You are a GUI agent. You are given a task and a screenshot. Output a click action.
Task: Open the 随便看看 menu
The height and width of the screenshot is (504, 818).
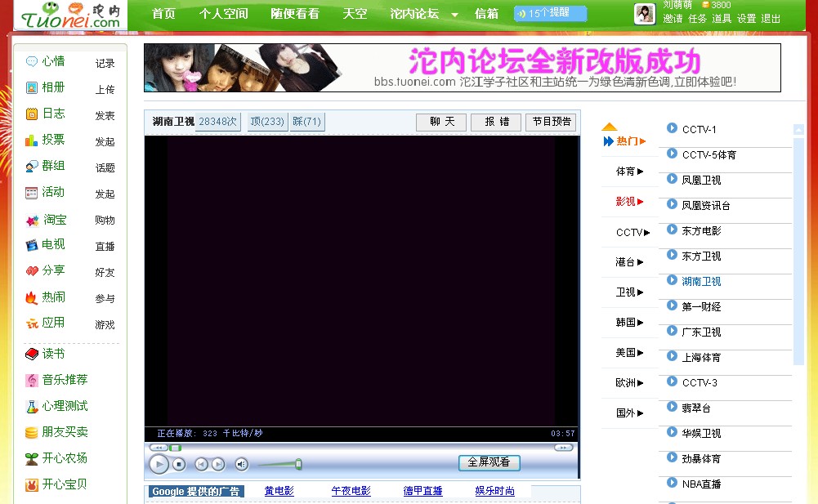295,14
